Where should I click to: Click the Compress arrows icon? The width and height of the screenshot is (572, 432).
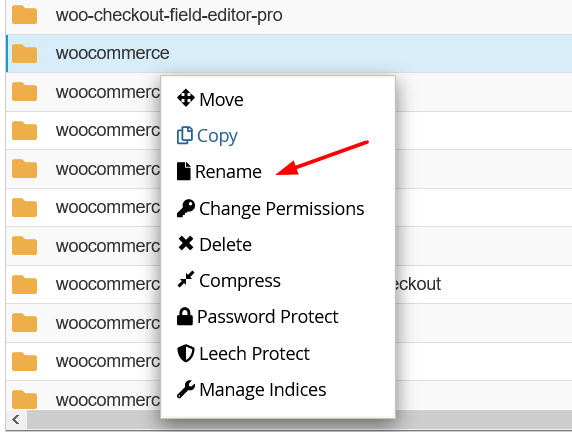click(x=186, y=280)
